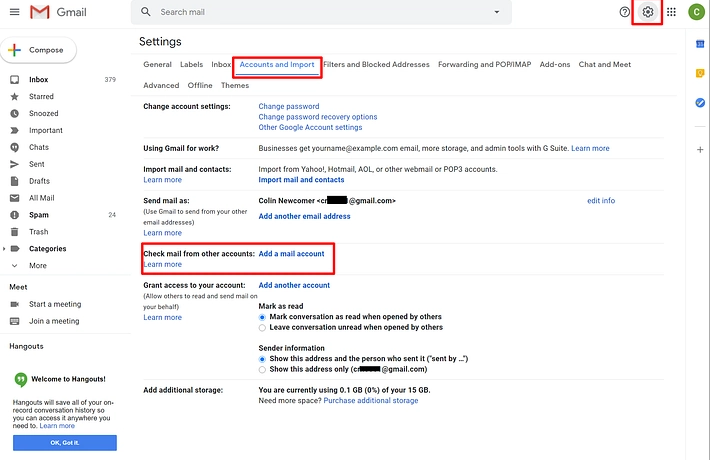
Task: Open the Settings gear icon
Action: (x=648, y=12)
